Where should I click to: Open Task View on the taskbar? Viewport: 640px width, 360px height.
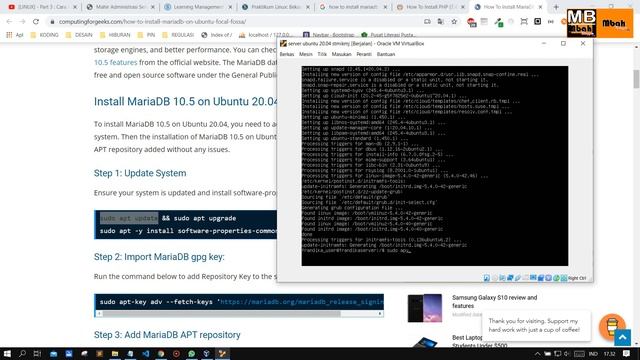[x=37, y=353]
